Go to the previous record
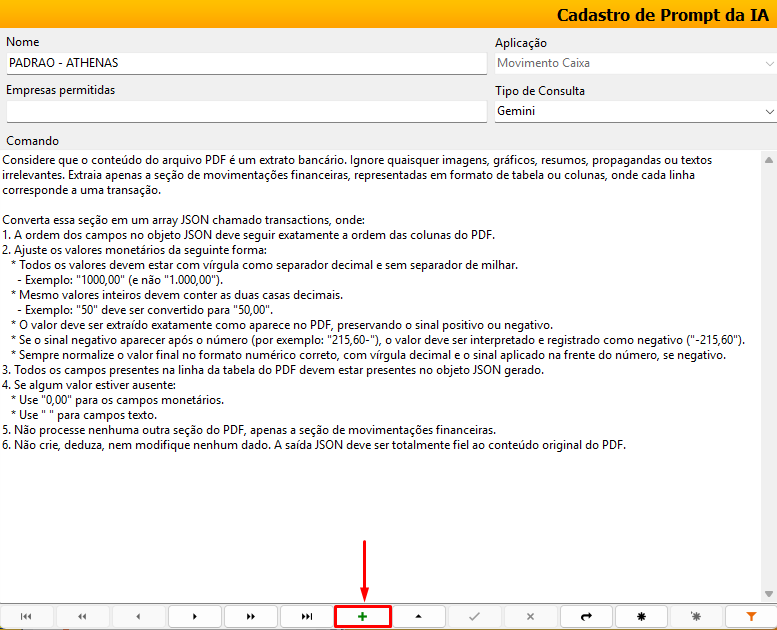This screenshot has width=777, height=630. (x=138, y=617)
